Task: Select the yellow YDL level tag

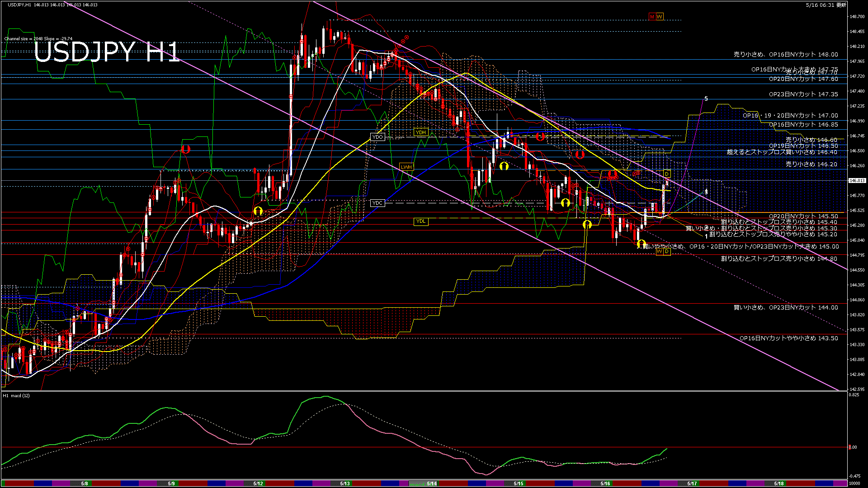Action: pyautogui.click(x=421, y=221)
